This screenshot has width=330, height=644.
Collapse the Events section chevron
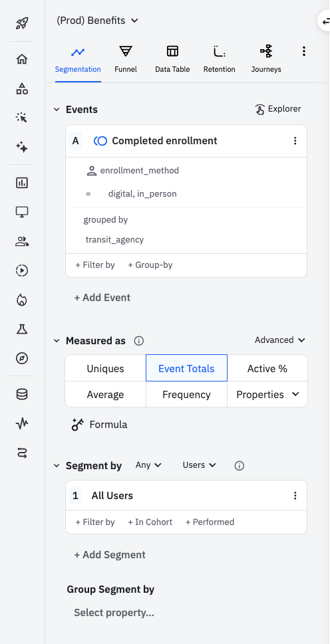click(x=57, y=110)
